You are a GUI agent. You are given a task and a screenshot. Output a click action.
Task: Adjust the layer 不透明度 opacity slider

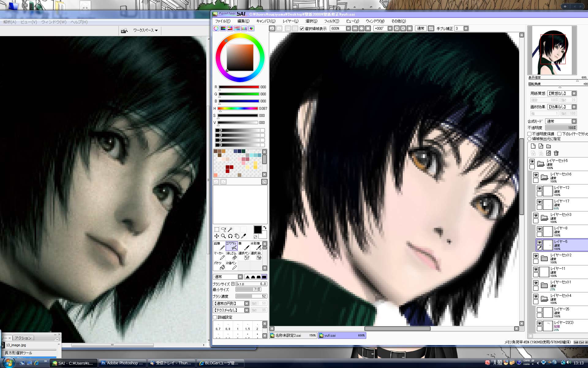[x=561, y=128]
